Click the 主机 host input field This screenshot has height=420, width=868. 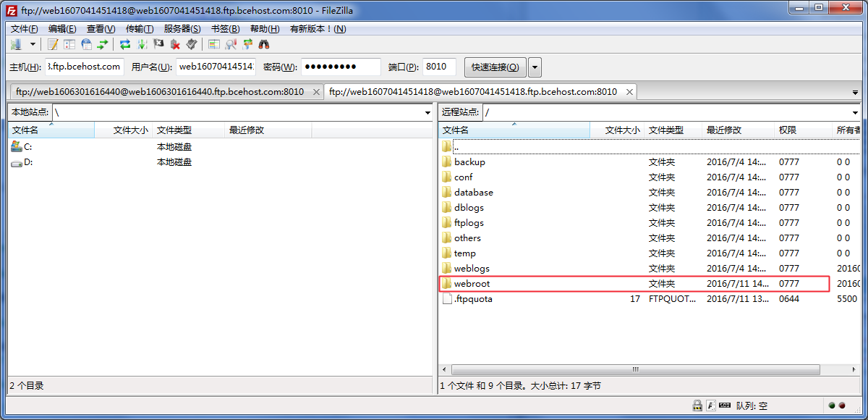[85, 67]
